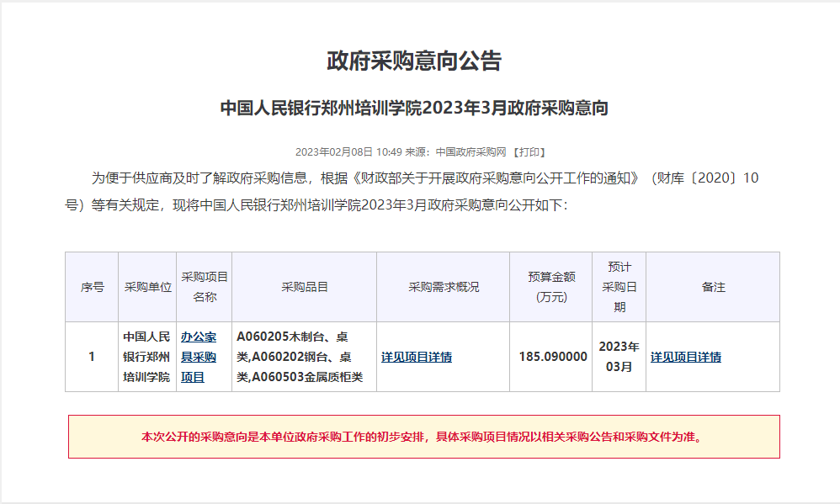Click the subtitle 中国人民银行郑州培训学院2023年3月政府采购意向
Screen dimensions: 840x504
[x=414, y=108]
